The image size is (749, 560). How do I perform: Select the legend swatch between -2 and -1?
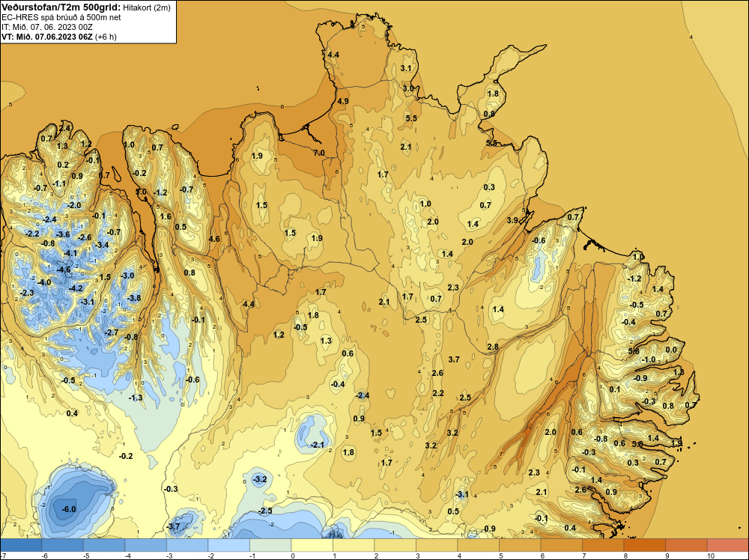tap(228, 545)
